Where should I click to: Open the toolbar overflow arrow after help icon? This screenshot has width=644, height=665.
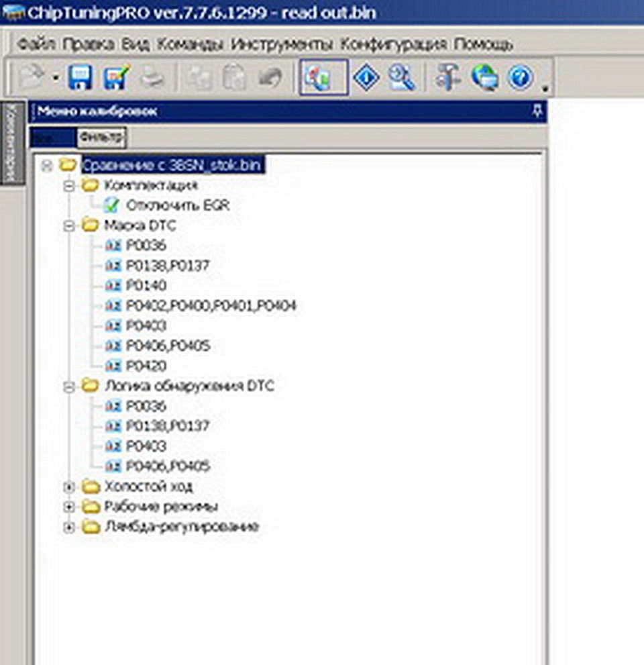545,88
